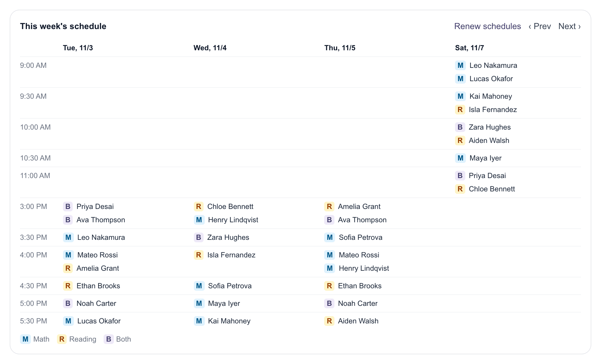Click Both badge beside Noah Carter on Tuesday
The width and height of the screenshot is (601, 364).
click(x=68, y=303)
